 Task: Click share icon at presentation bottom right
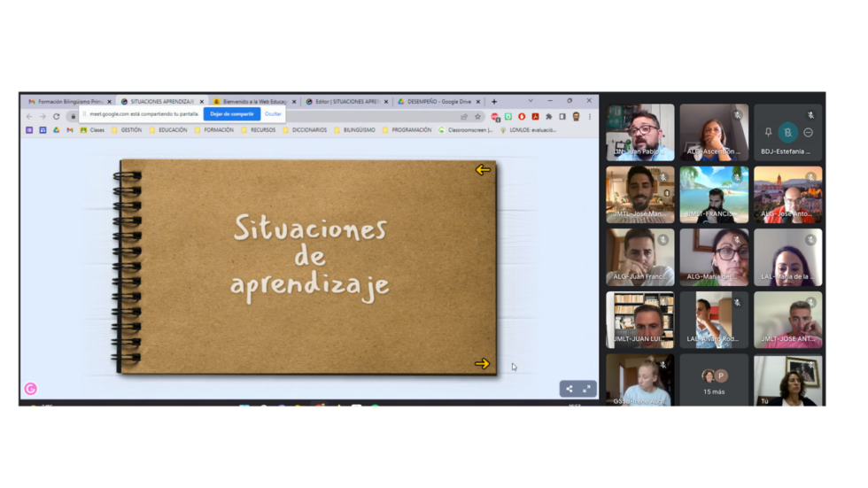pos(570,389)
